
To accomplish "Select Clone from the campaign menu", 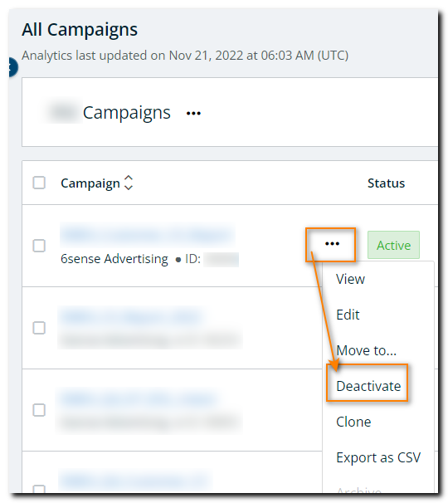I will coord(353,422).
